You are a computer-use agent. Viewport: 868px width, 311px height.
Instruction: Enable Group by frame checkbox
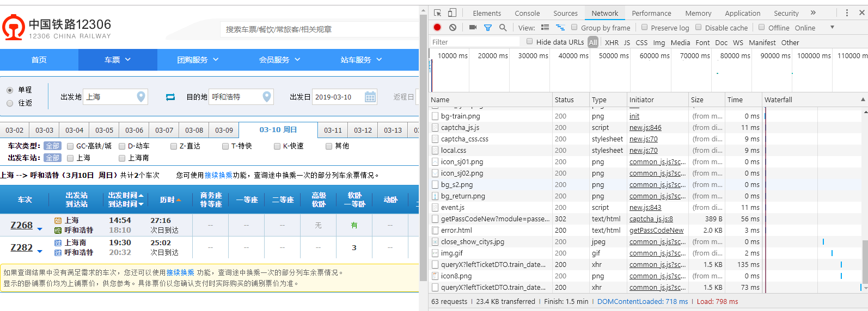click(x=574, y=27)
